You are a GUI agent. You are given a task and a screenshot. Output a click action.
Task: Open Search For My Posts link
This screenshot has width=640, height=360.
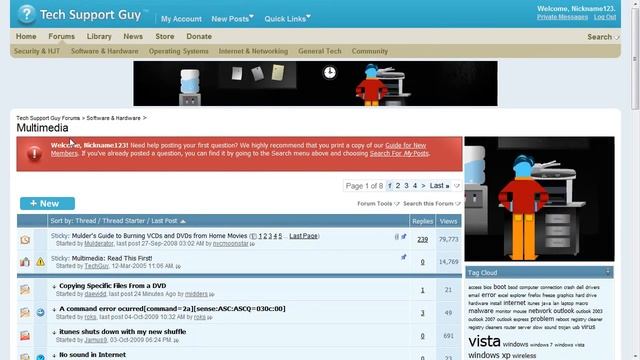399,153
